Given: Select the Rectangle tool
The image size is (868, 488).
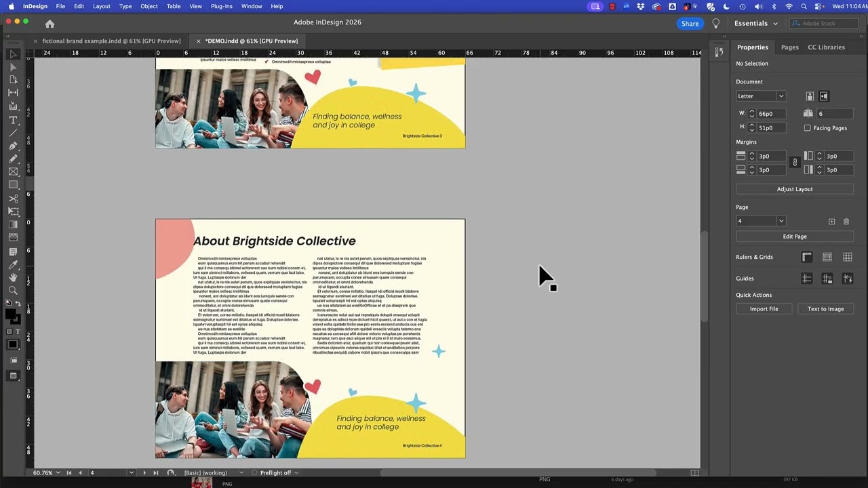Looking at the screenshot, I should click(x=13, y=184).
